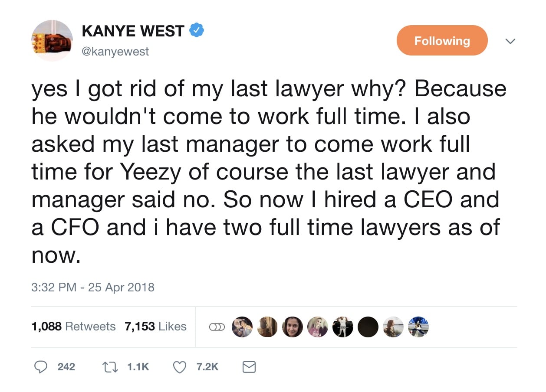The width and height of the screenshot is (546, 392).
Task: Open the @kanyewest handle link
Action: pos(115,52)
